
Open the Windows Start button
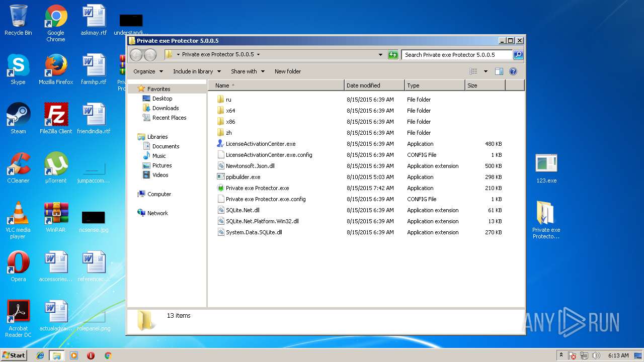point(14,355)
